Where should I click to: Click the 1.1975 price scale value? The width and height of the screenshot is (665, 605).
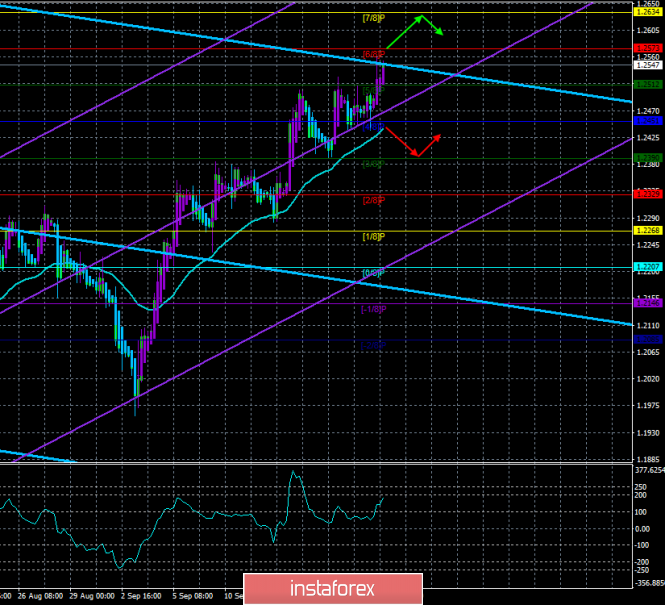[x=648, y=406]
